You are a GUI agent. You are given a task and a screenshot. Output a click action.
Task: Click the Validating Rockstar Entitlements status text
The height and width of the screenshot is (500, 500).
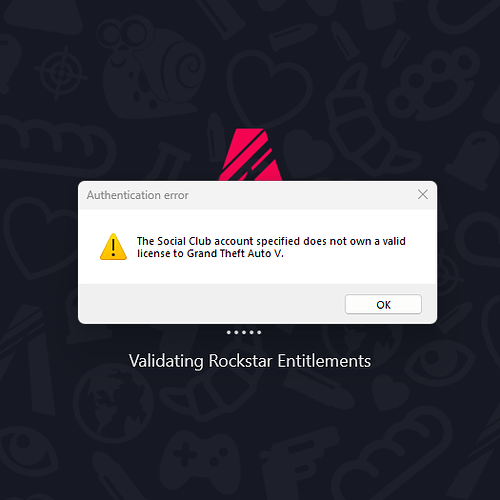(x=250, y=361)
